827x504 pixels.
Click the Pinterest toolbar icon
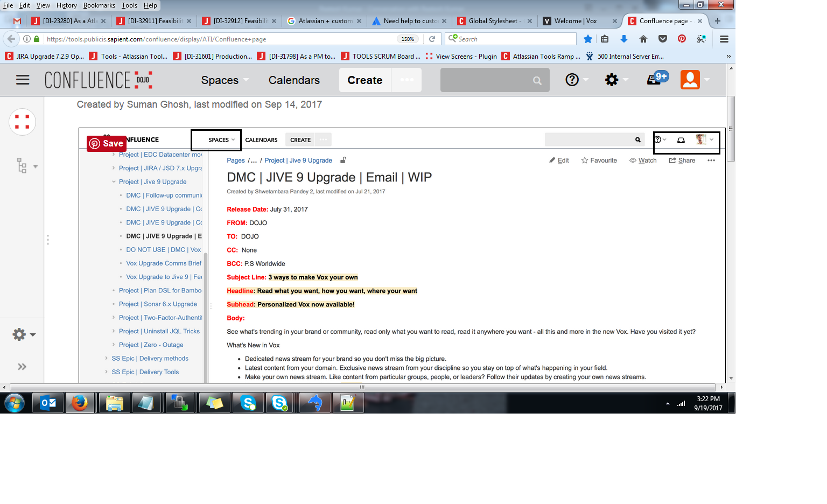[x=682, y=39]
